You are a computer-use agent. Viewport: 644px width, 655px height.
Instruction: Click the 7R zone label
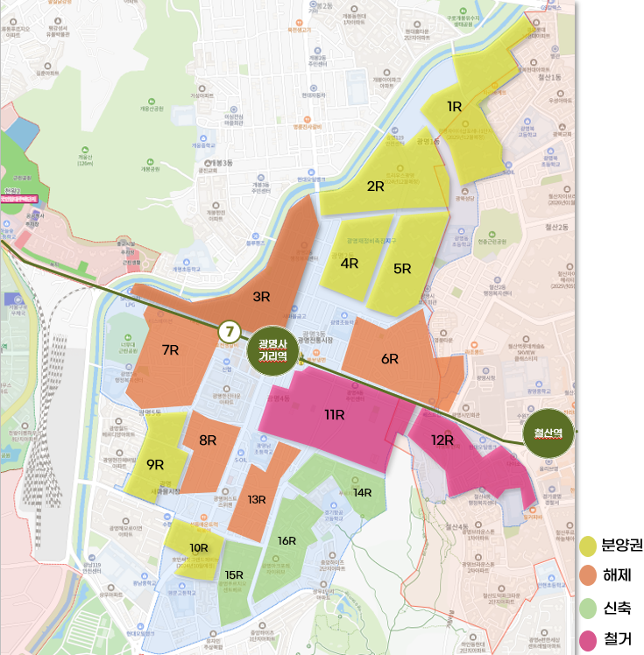(x=171, y=350)
